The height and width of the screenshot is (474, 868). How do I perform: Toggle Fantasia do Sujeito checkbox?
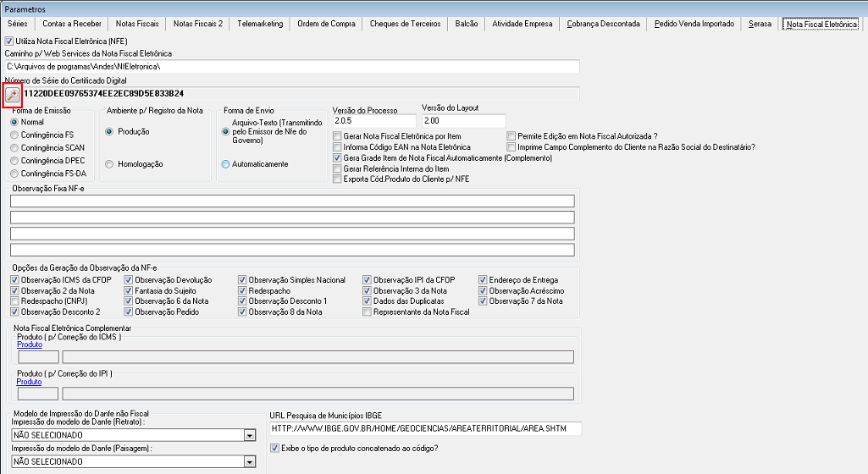[x=129, y=291]
